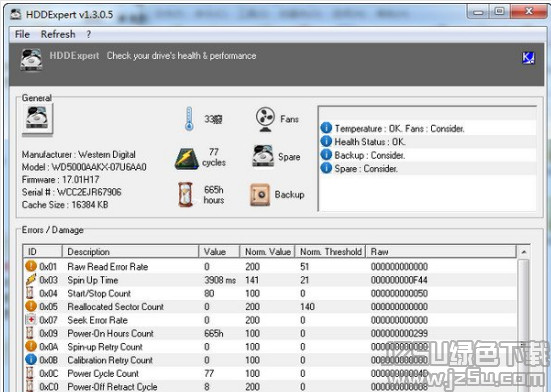Click Norm. Threshold value 140

point(307,307)
